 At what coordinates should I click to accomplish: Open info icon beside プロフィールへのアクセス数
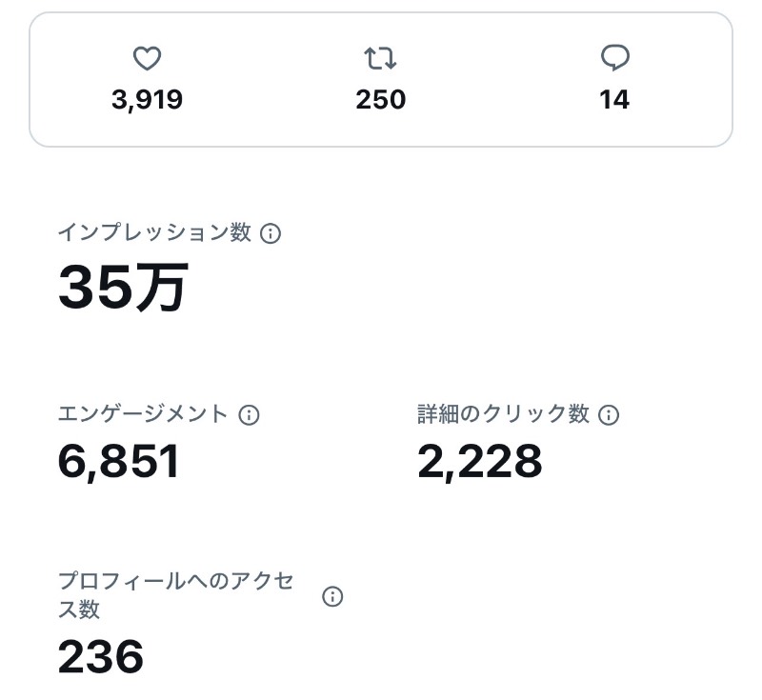click(332, 596)
